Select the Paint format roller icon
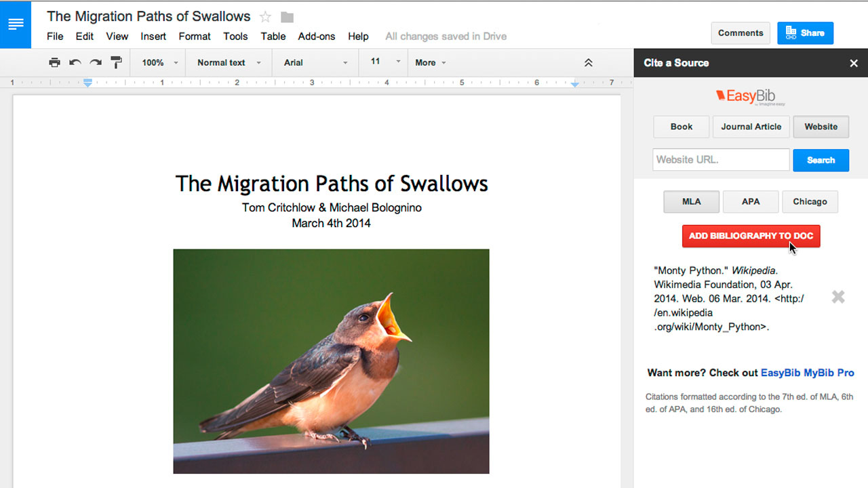The image size is (868, 488). [x=116, y=62]
